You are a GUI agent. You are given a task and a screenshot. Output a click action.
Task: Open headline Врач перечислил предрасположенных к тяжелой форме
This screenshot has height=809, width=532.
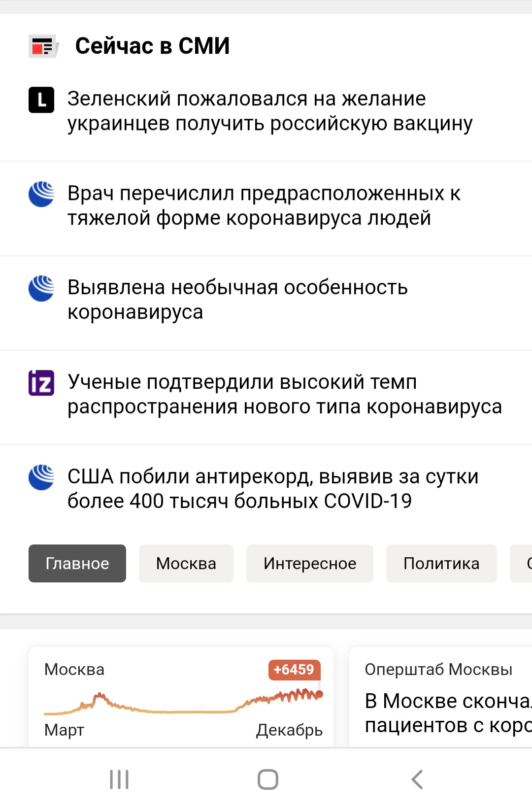(x=264, y=205)
